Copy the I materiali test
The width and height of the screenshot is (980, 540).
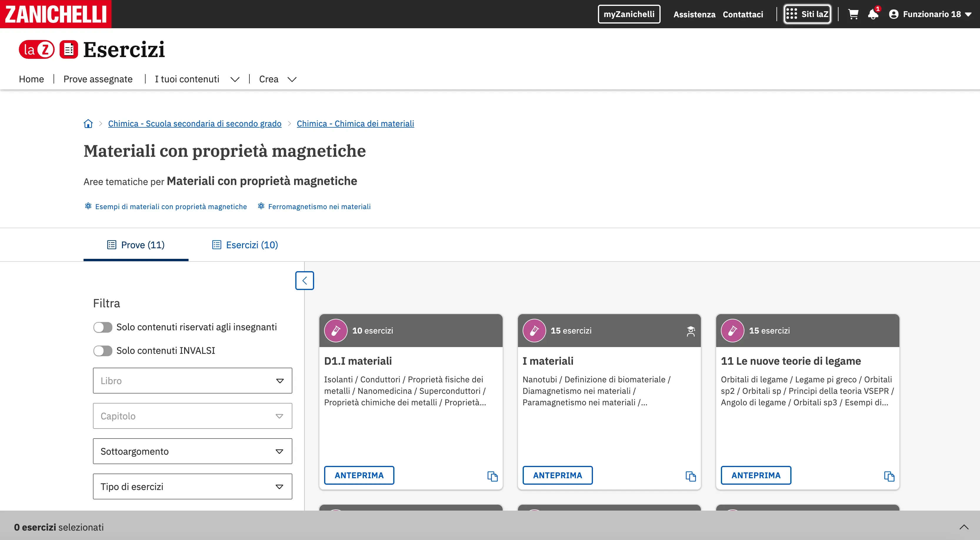(x=691, y=476)
